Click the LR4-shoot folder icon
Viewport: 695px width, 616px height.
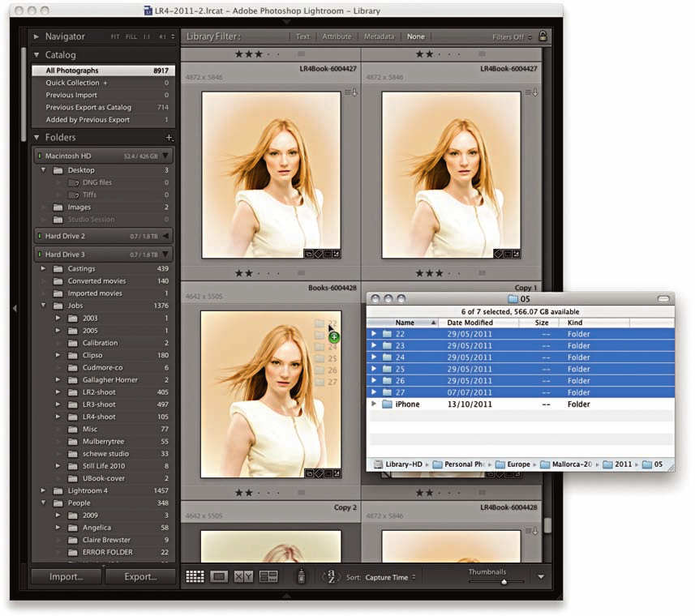[73, 417]
